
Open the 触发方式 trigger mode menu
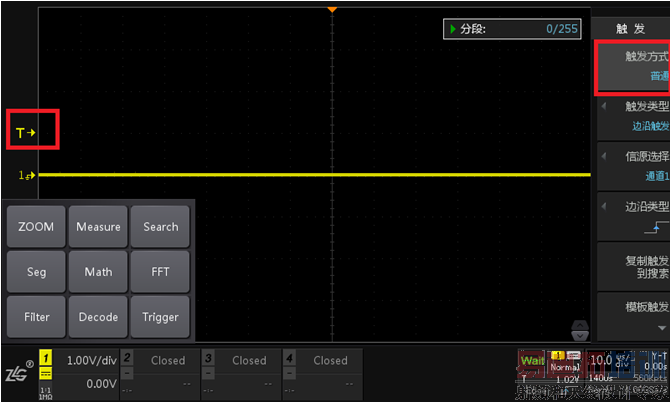(633, 66)
